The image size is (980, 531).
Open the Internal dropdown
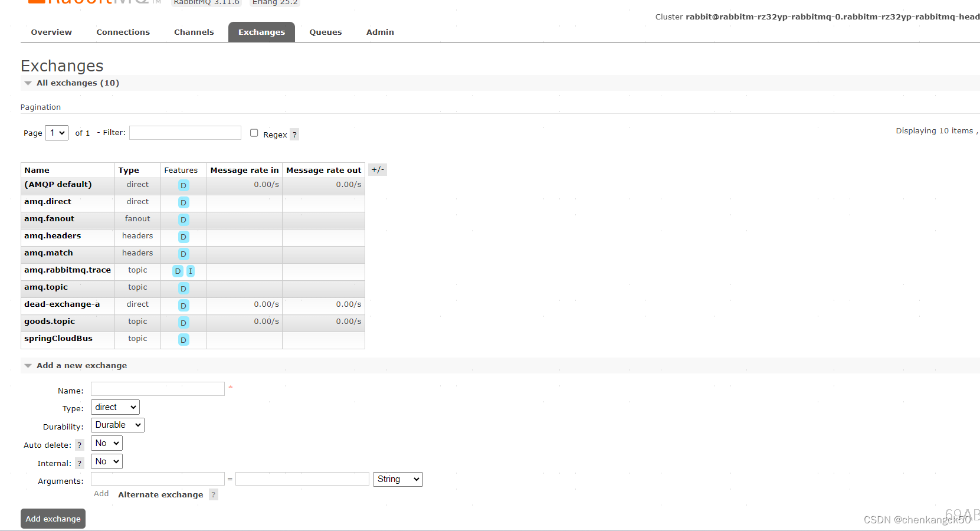(x=107, y=461)
